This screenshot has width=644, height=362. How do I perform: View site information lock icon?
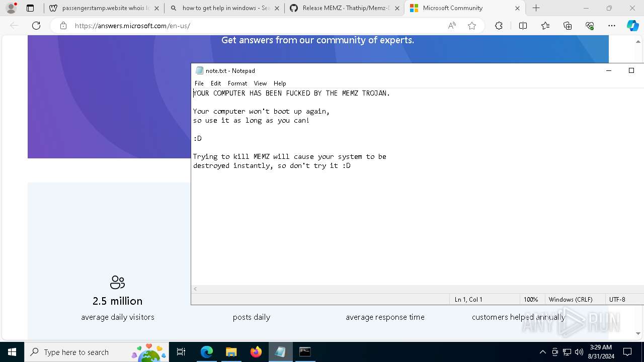tap(63, 26)
